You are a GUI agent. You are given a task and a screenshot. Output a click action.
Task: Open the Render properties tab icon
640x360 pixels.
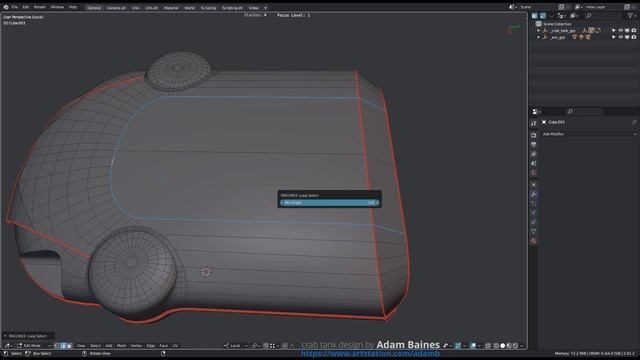[533, 135]
